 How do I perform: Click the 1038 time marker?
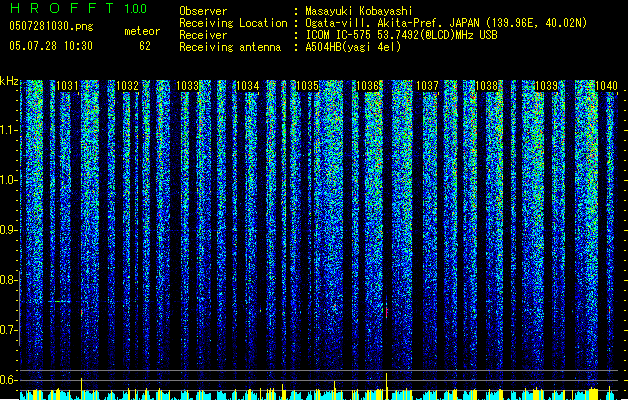(x=487, y=86)
